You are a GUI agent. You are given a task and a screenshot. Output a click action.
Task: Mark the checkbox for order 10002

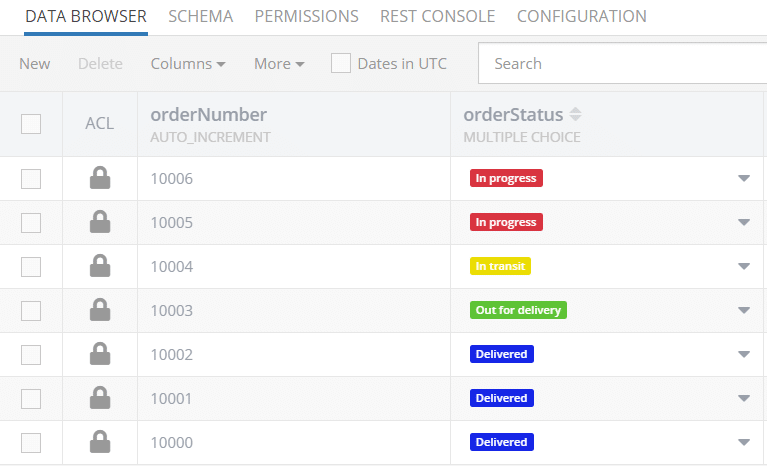coord(31,355)
